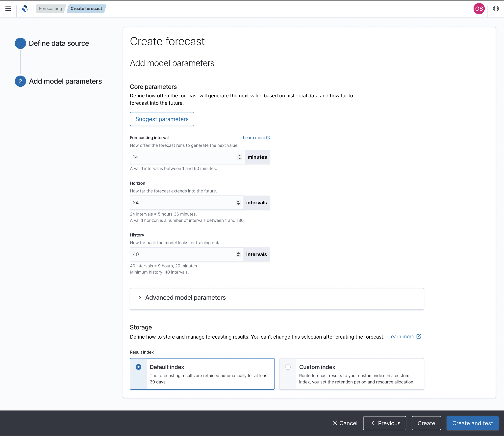Open the OS avatar account menu
The width and height of the screenshot is (504, 436).
tap(479, 8)
